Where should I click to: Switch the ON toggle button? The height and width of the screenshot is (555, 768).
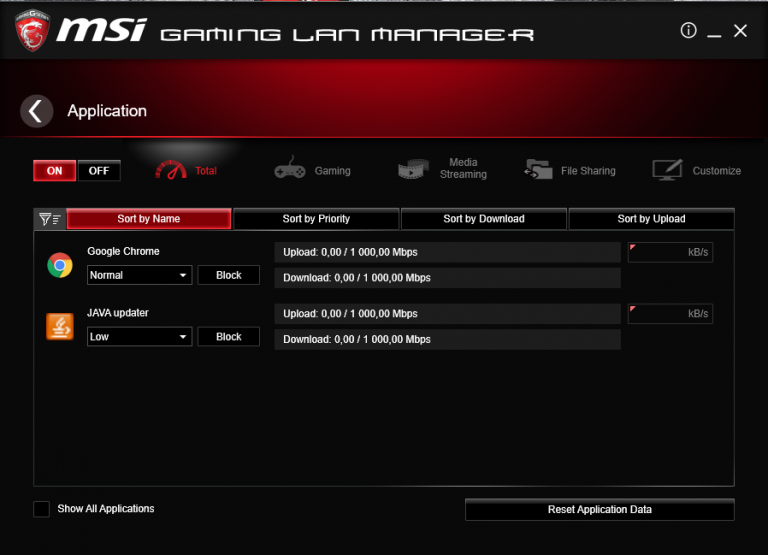pyautogui.click(x=54, y=170)
